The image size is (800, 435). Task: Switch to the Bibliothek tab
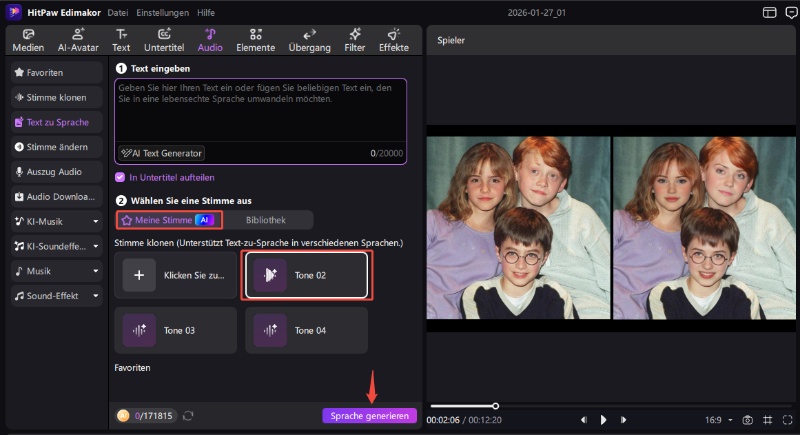[x=266, y=220]
